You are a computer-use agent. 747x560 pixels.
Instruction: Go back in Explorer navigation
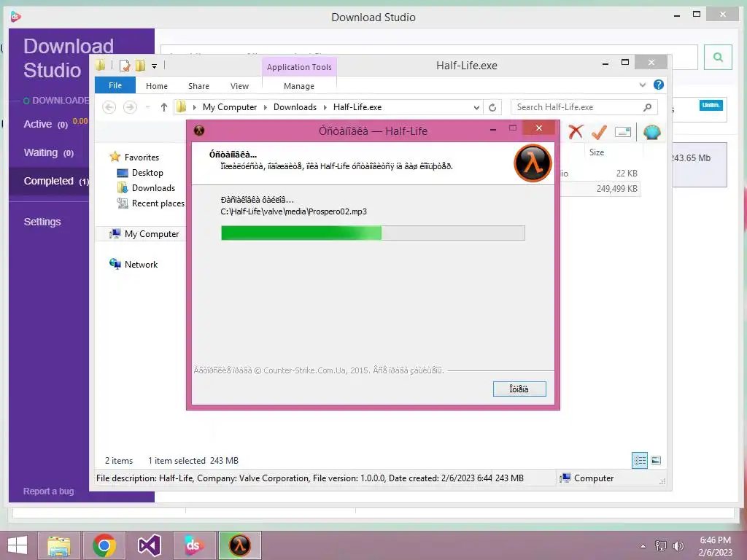[109, 107]
